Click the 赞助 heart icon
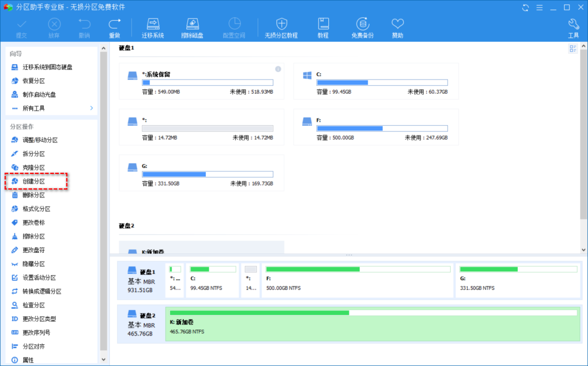The image size is (588, 366). click(397, 28)
